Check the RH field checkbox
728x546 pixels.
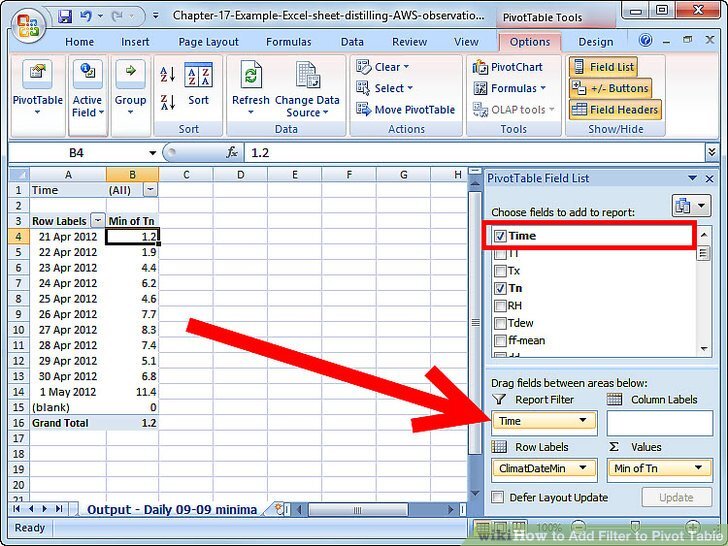pyautogui.click(x=500, y=306)
